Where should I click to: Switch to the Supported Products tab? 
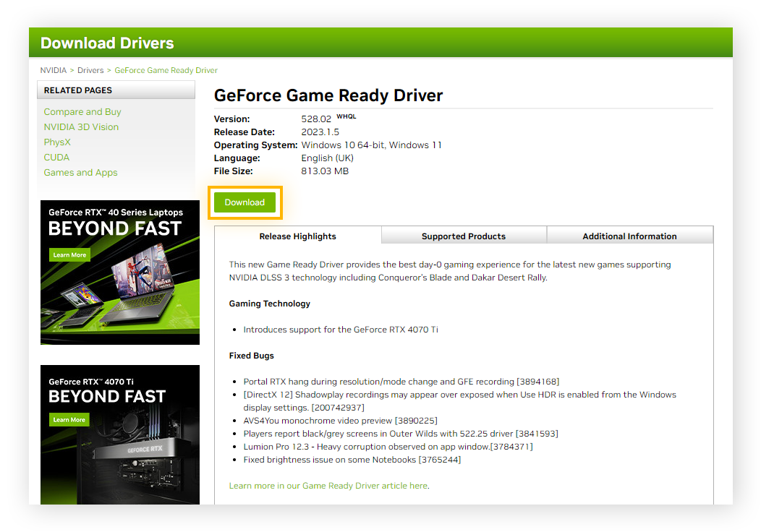463,236
